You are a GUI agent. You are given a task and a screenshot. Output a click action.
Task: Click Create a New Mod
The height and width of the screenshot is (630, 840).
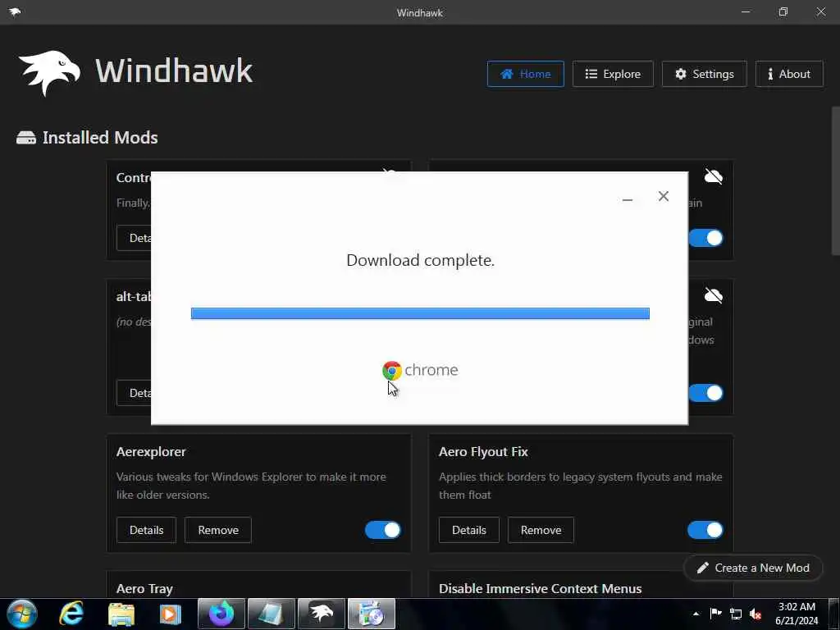[753, 568]
